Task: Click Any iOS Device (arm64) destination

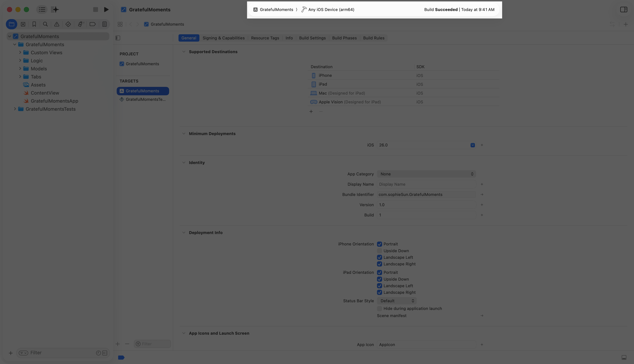Action: 328,10
